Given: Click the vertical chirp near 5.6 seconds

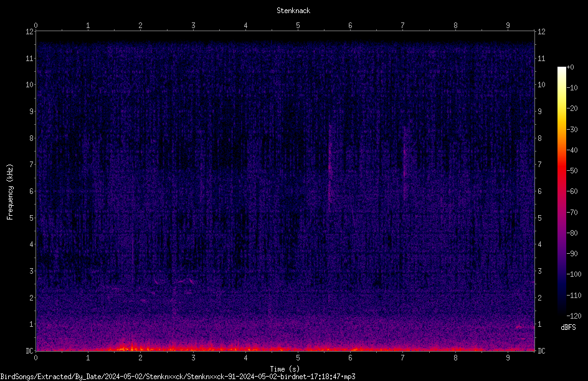Looking at the screenshot, I should (x=330, y=165).
